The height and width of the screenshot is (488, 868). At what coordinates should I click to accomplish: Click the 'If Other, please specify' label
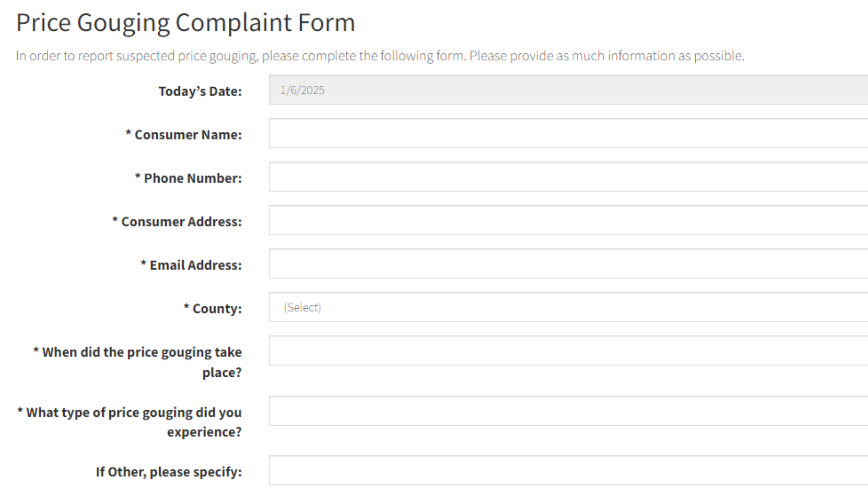click(x=169, y=472)
